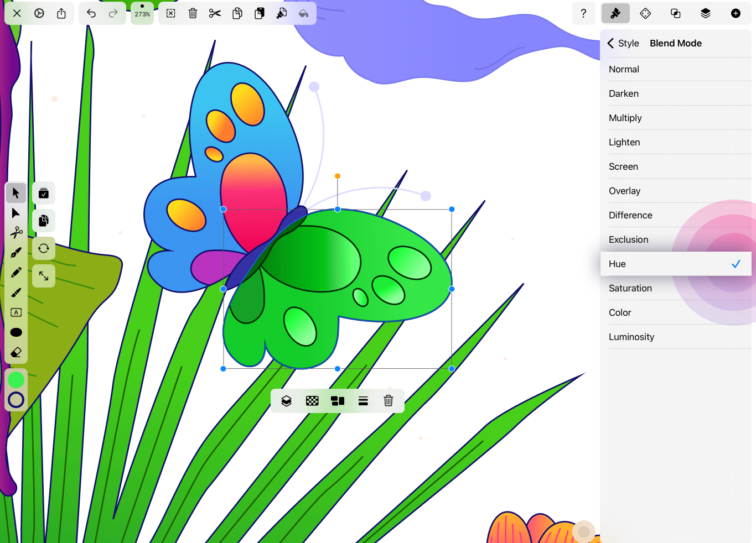Go back to Style via the chevron

[611, 43]
